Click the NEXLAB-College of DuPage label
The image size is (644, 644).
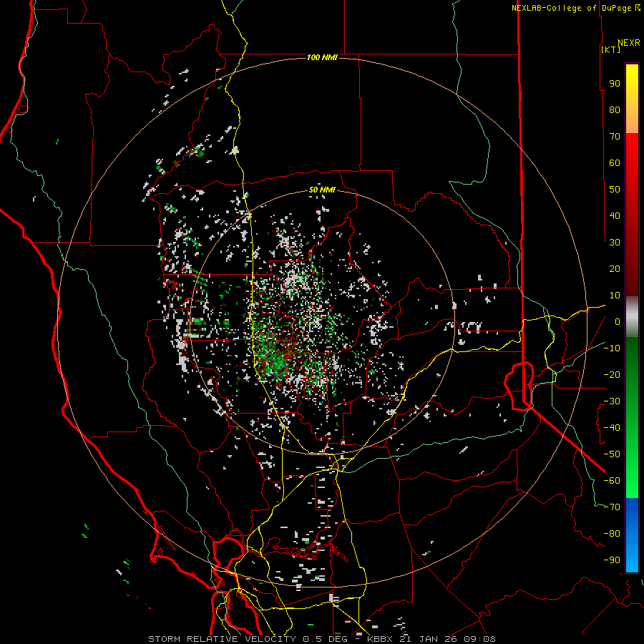tap(571, 8)
